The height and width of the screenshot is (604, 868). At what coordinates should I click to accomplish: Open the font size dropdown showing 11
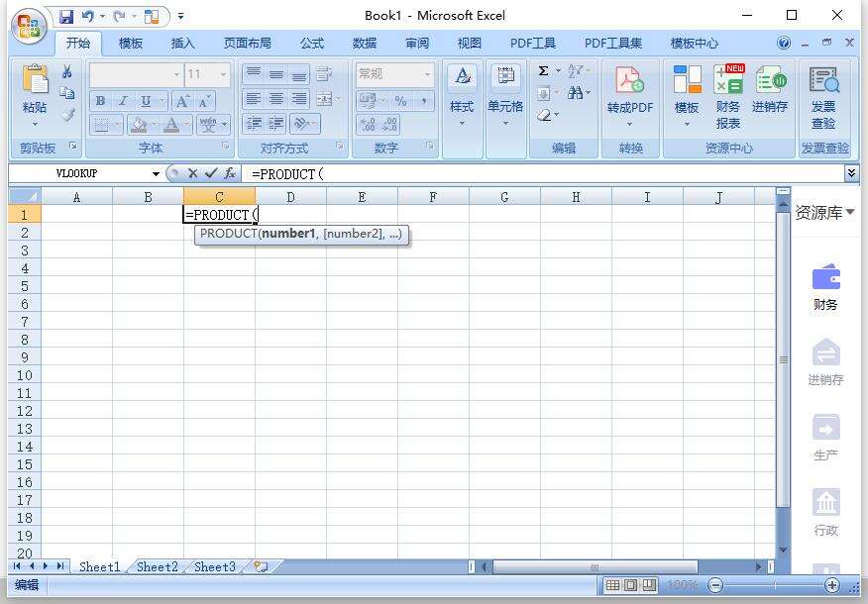[x=223, y=74]
